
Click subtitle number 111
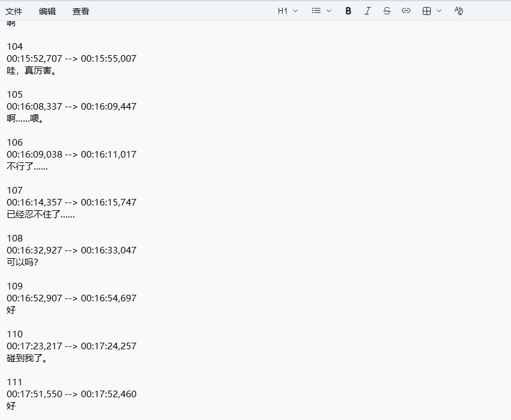pos(14,382)
